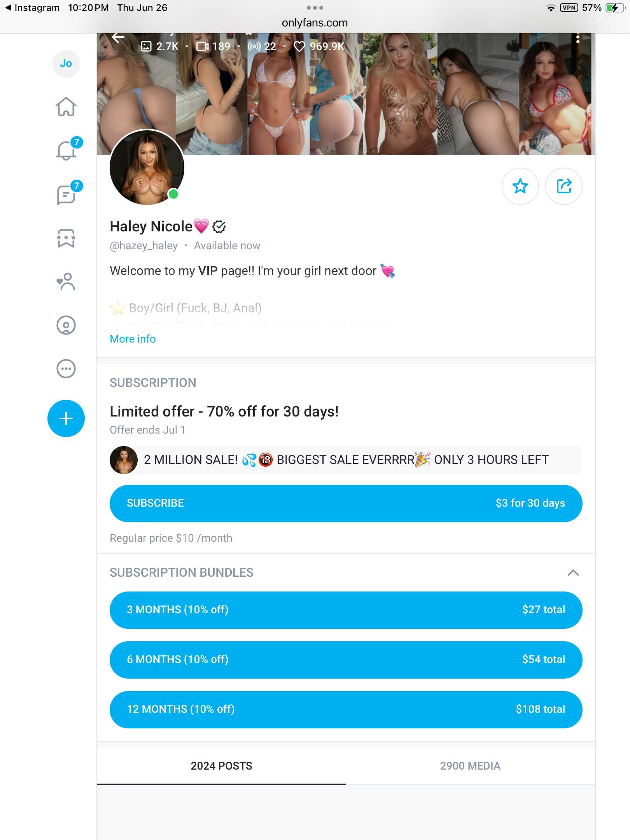Open the Home feed icon
Viewport: 630px width, 840px height.
[66, 107]
